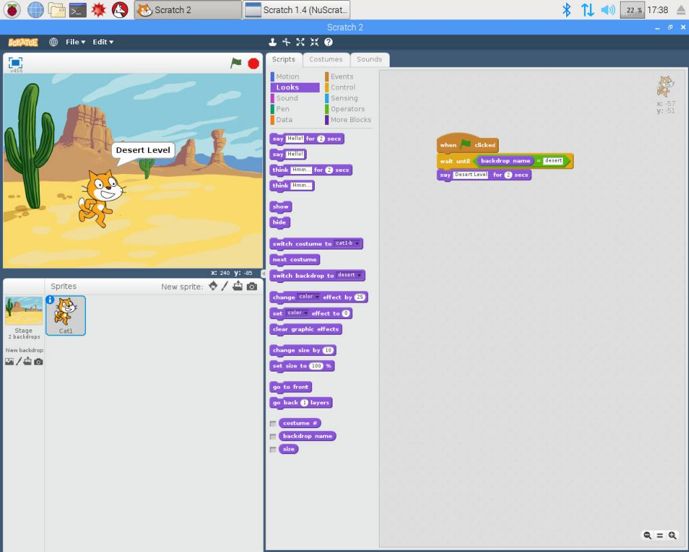Take new sprite photo from camera
The width and height of the screenshot is (689, 552).
click(x=251, y=286)
